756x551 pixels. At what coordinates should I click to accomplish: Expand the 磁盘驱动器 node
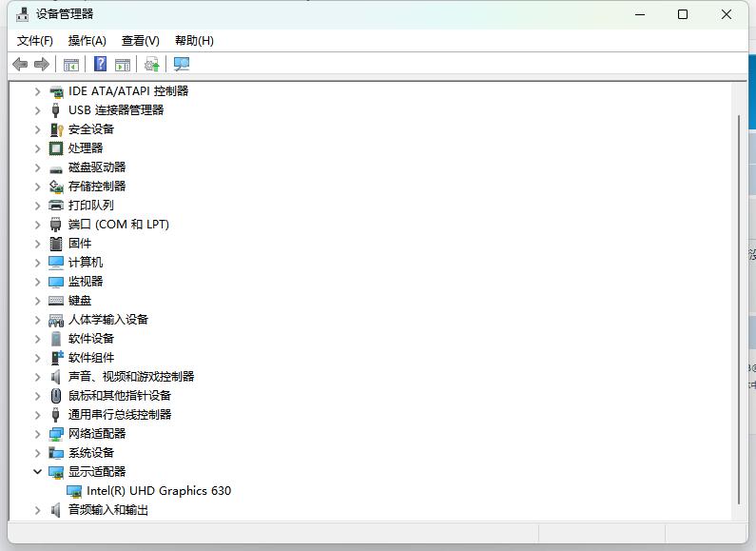[38, 167]
